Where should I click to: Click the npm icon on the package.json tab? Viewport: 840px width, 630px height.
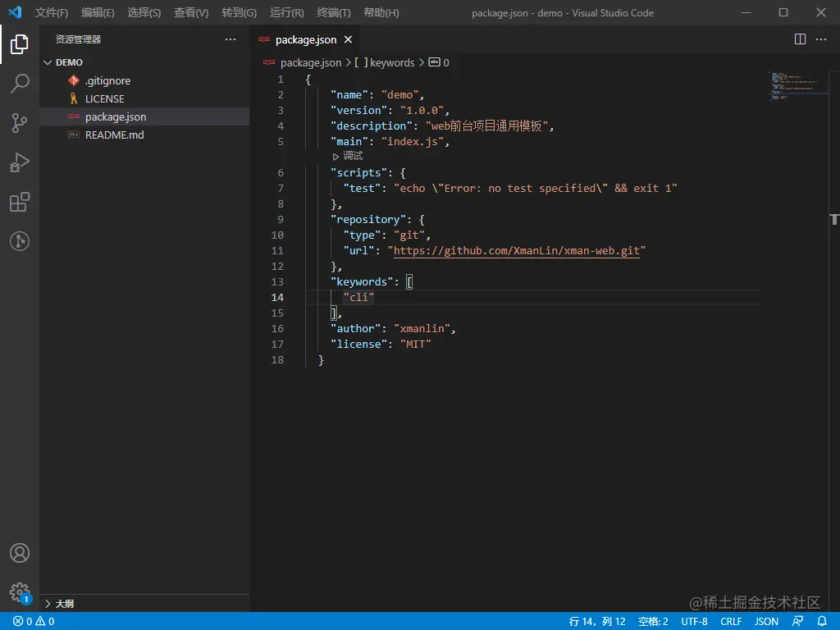(x=264, y=39)
